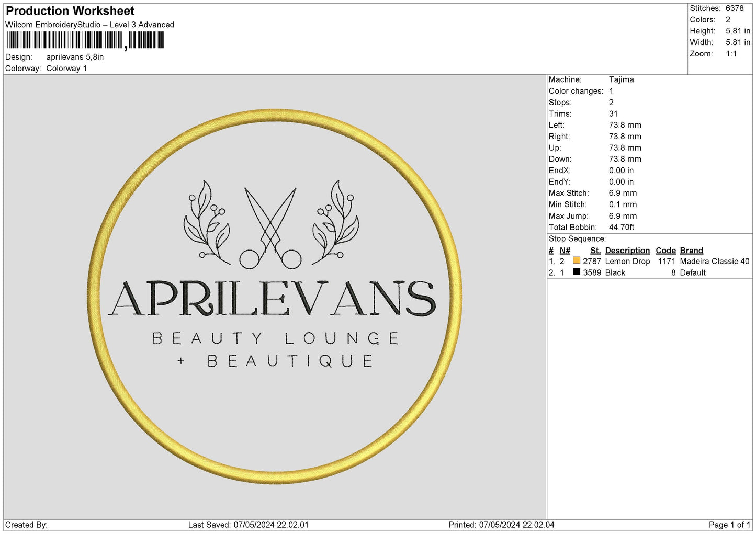Click the APRILEVANS embroidered lettering

272,298
